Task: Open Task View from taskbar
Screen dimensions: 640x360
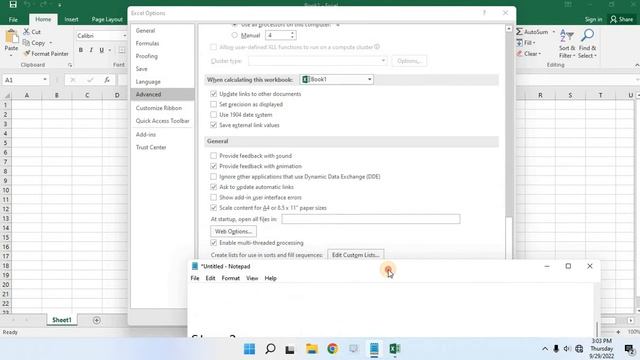Action: [x=290, y=349]
